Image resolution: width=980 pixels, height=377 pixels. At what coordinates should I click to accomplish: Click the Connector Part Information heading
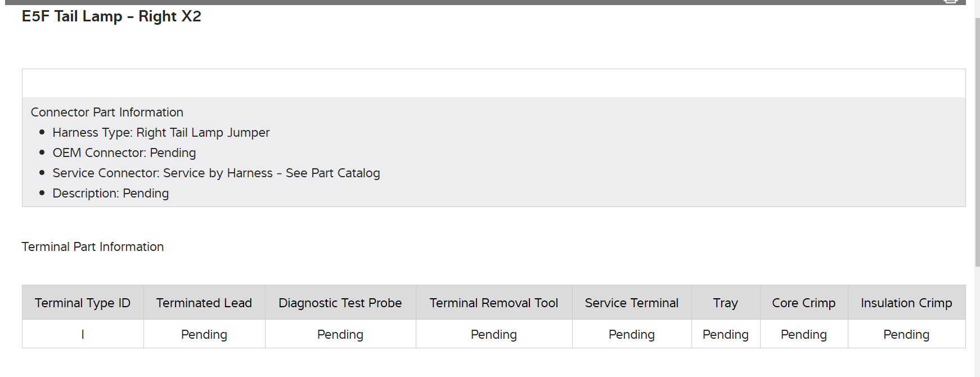[107, 112]
